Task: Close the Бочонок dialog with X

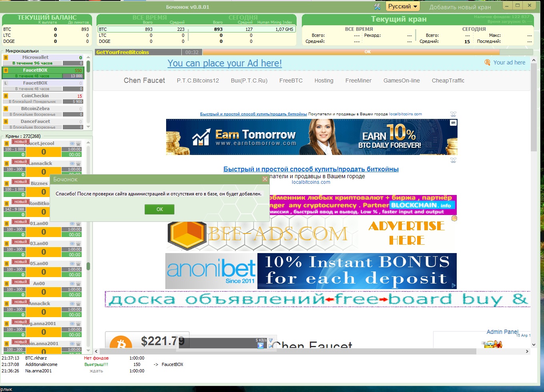Action: tap(265, 179)
